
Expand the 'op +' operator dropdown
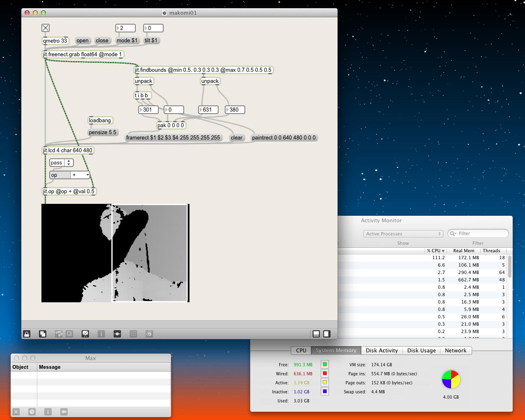80,175
